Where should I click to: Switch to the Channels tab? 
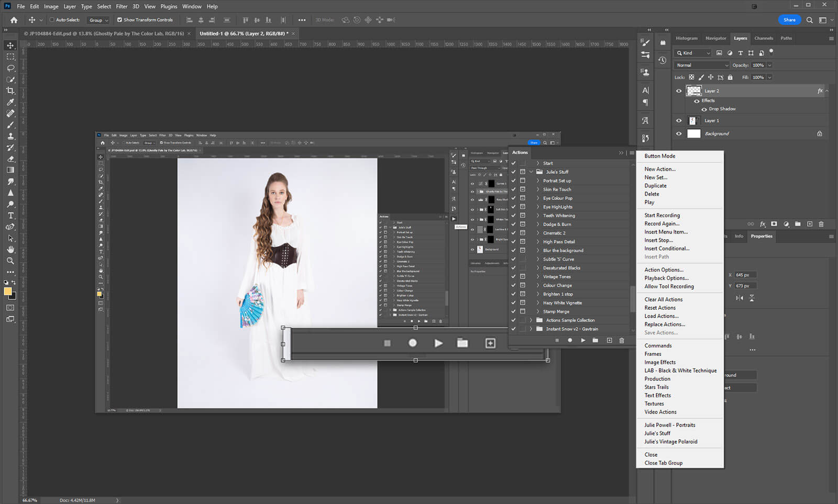(763, 38)
